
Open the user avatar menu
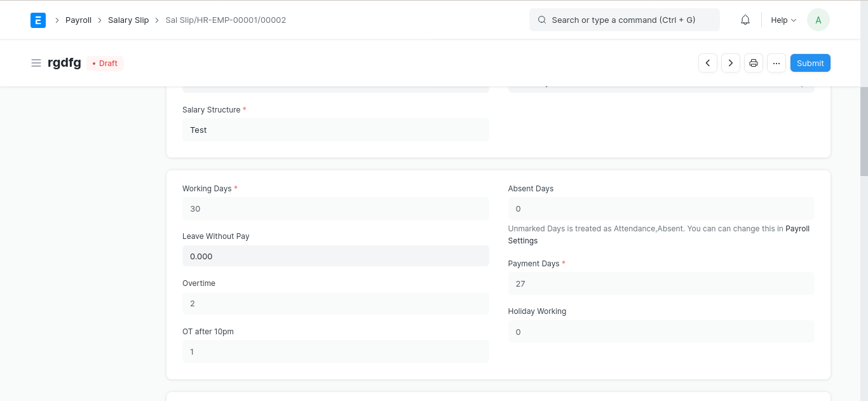pyautogui.click(x=818, y=20)
